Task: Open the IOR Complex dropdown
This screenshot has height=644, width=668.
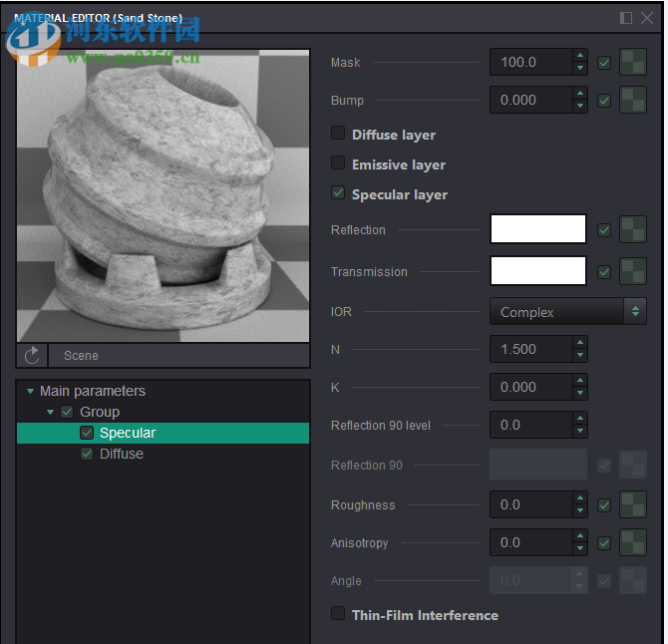Action: (x=567, y=311)
